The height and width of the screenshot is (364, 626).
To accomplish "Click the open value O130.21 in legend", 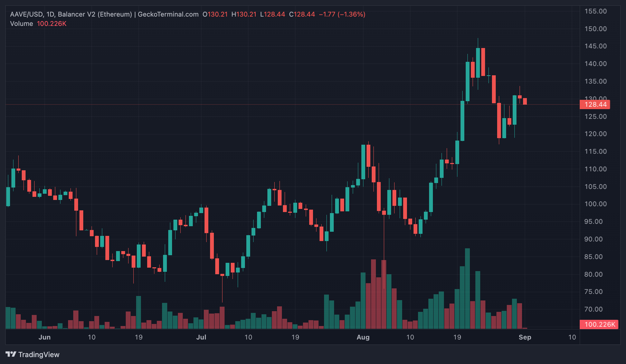I will (215, 14).
